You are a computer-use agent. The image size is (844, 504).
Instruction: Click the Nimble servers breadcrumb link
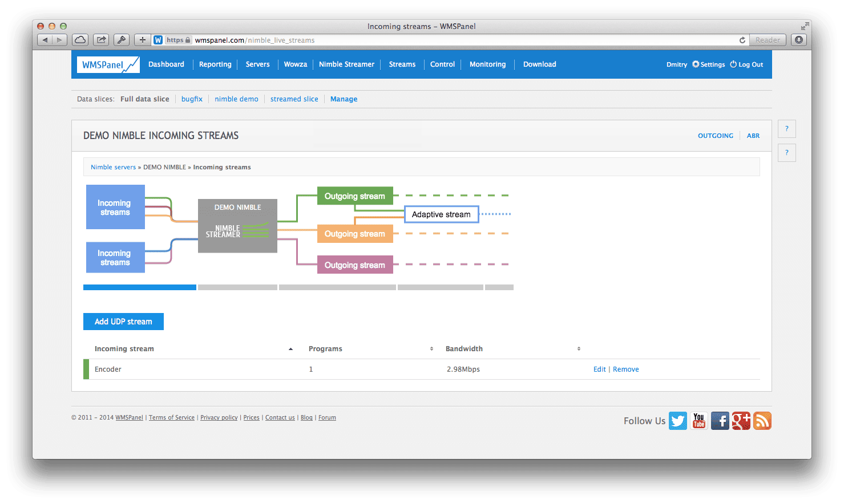[x=113, y=167]
